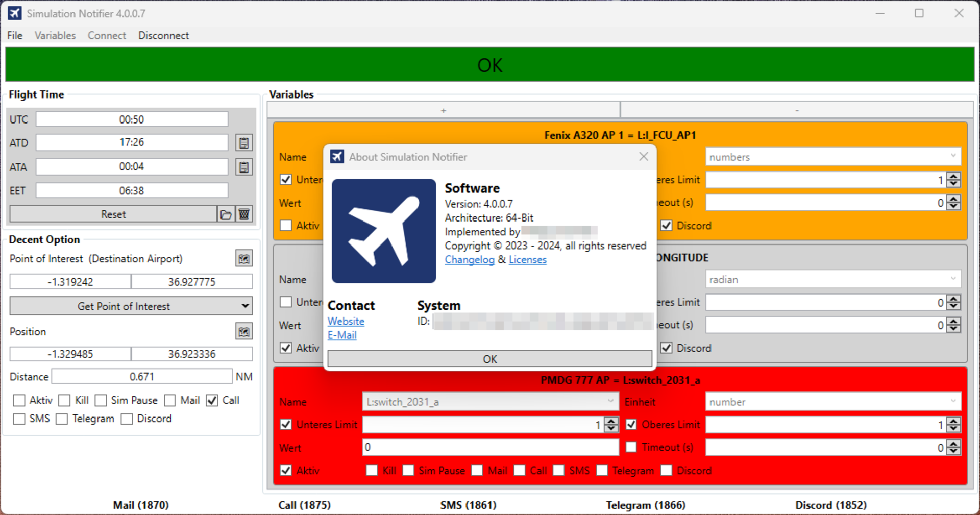
Task: Toggle Aktiv checkbox in the PMDG 777 AP panel
Action: click(x=286, y=470)
